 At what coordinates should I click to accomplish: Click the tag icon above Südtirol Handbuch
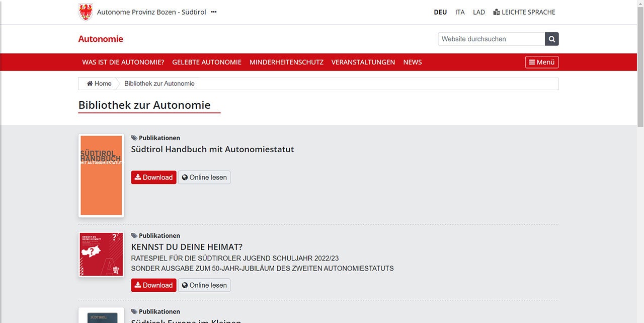[x=134, y=138]
